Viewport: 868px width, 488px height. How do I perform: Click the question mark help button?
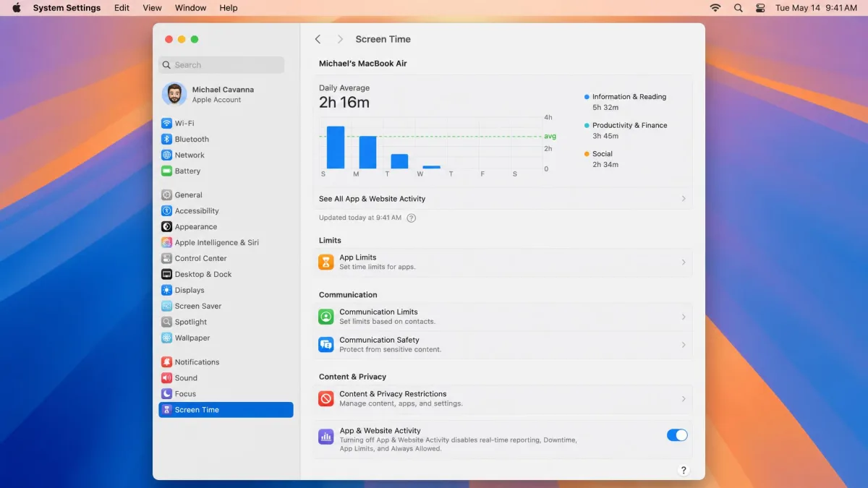point(684,470)
